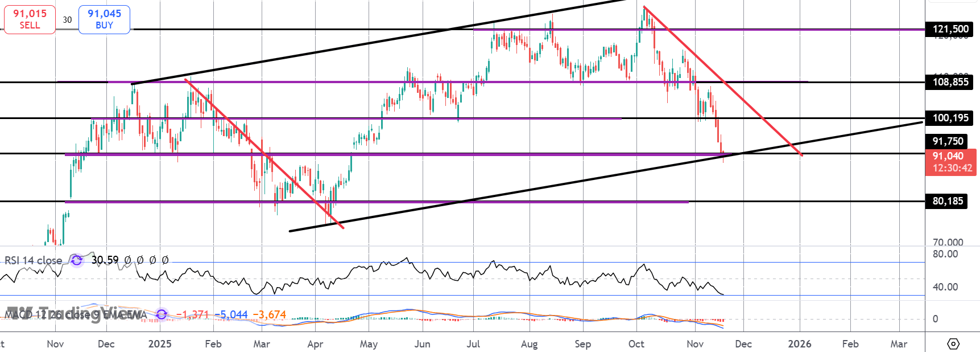Click the purple refresh icon beside RSI label
980x352 pixels.
[x=77, y=260]
